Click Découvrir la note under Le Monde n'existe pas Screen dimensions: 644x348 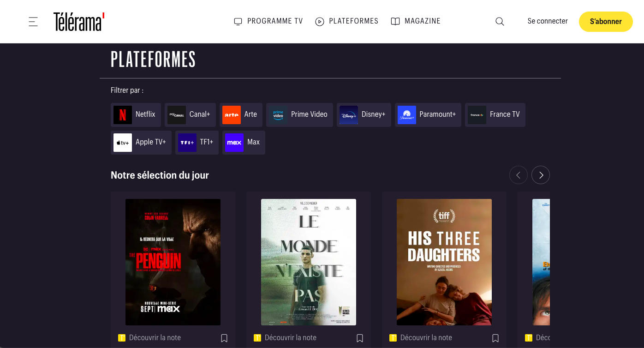tap(291, 338)
